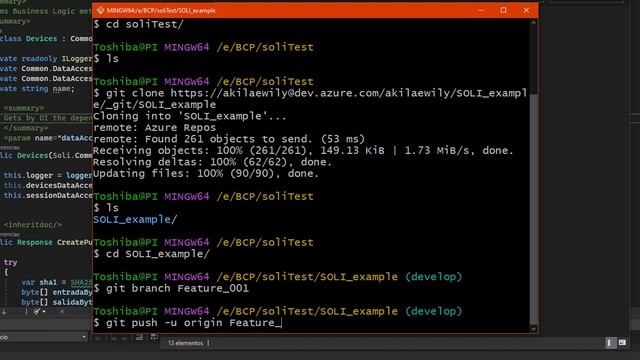Click 'remote: Azure Repos' output line
640x360 pixels.
[155, 128]
